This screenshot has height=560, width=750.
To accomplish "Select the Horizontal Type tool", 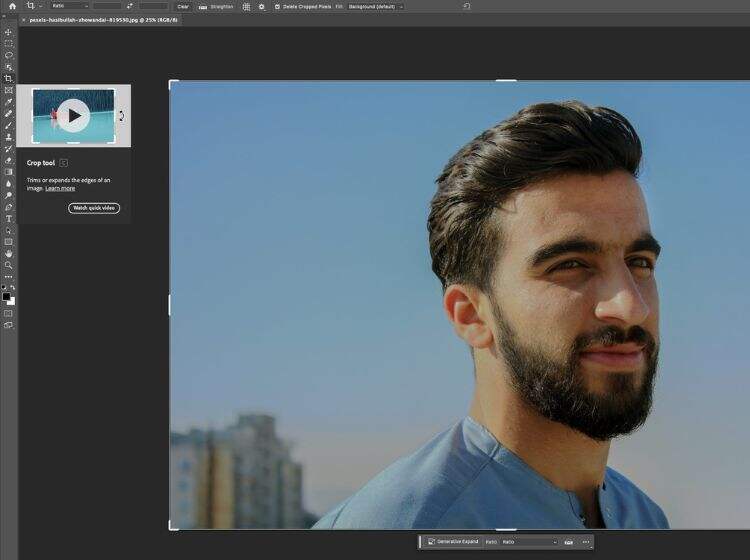I will click(x=9, y=218).
